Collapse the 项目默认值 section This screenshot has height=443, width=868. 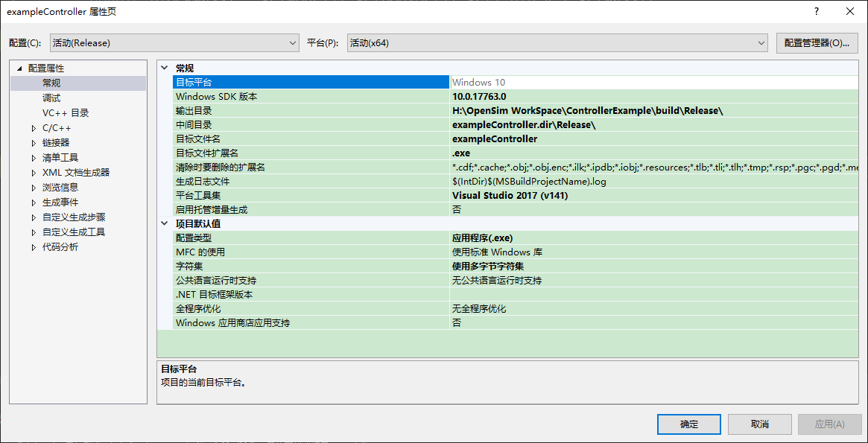164,223
